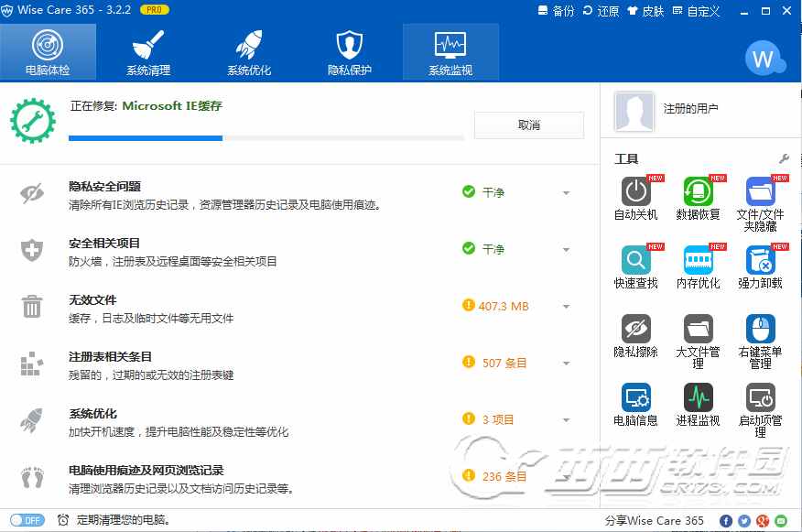This screenshot has height=532, width=802.
Task: Open the 电脑信息 computer info tool
Action: pos(635,398)
